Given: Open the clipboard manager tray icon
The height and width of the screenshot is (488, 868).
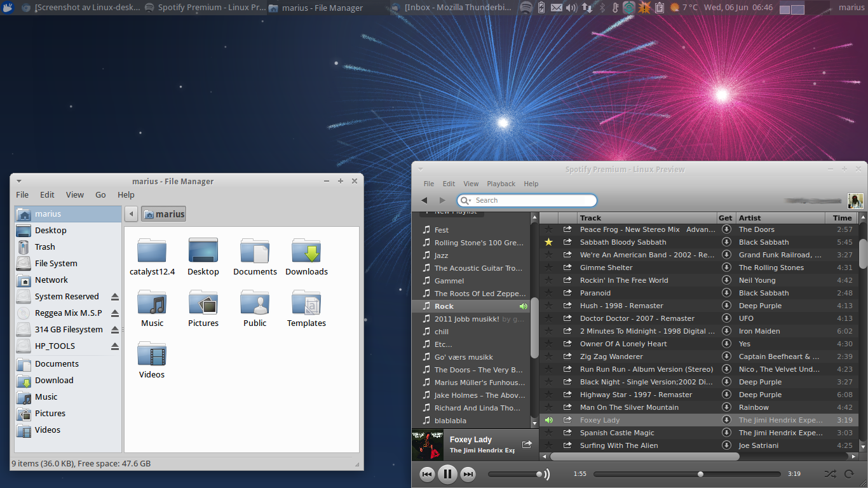Looking at the screenshot, I should (x=660, y=8).
